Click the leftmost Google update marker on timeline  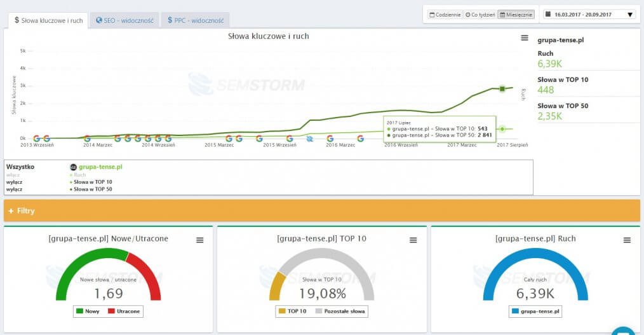(37, 139)
